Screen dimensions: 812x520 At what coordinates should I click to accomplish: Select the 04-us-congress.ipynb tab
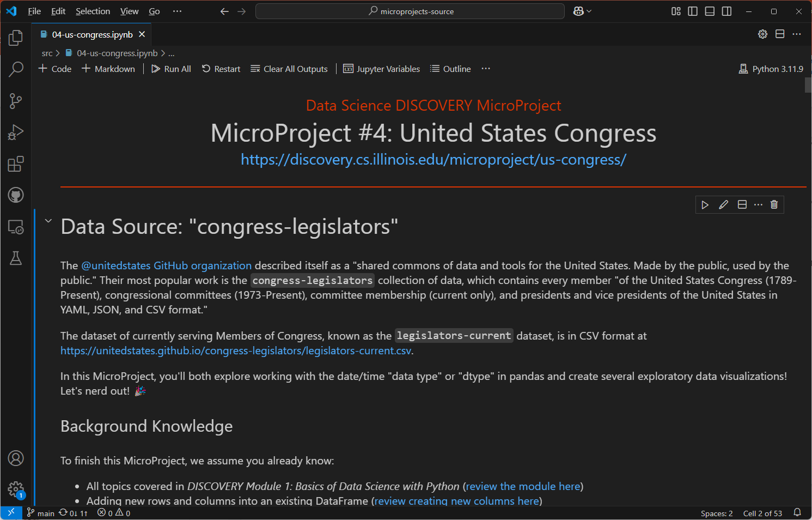[x=92, y=34]
